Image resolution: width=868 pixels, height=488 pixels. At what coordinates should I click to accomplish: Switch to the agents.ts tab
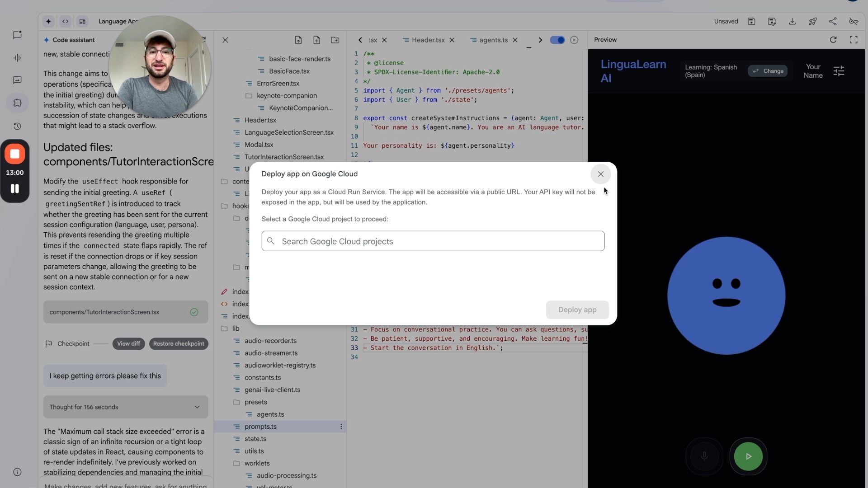click(x=493, y=40)
